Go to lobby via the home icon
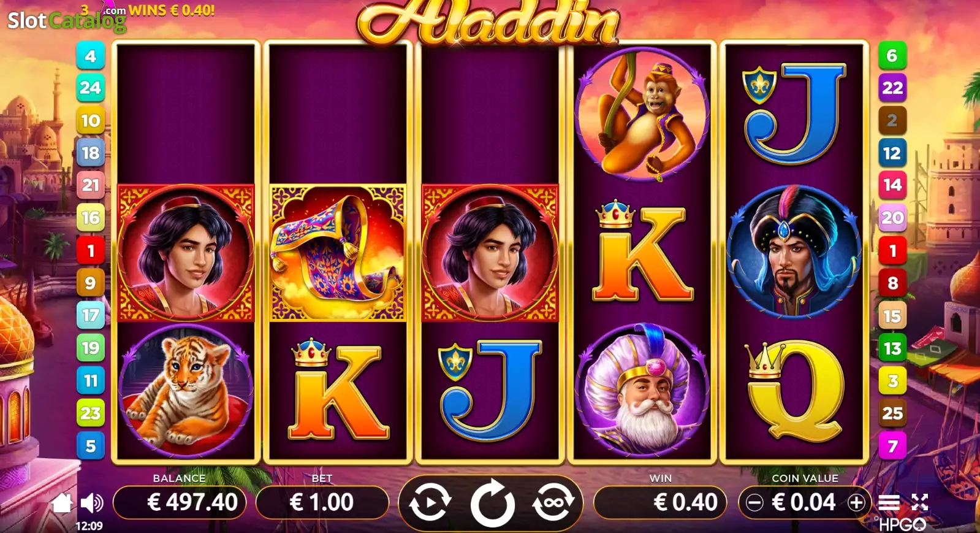The height and width of the screenshot is (533, 980). (61, 503)
